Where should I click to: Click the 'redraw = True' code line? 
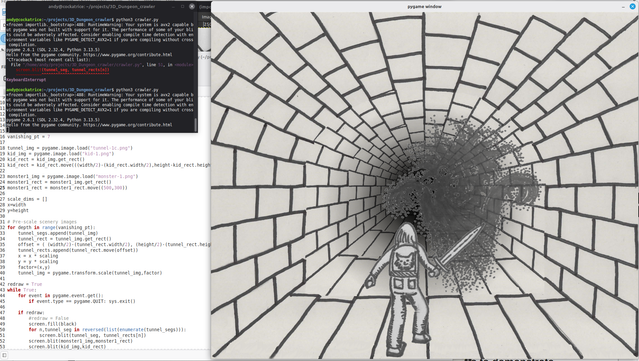tap(25, 284)
